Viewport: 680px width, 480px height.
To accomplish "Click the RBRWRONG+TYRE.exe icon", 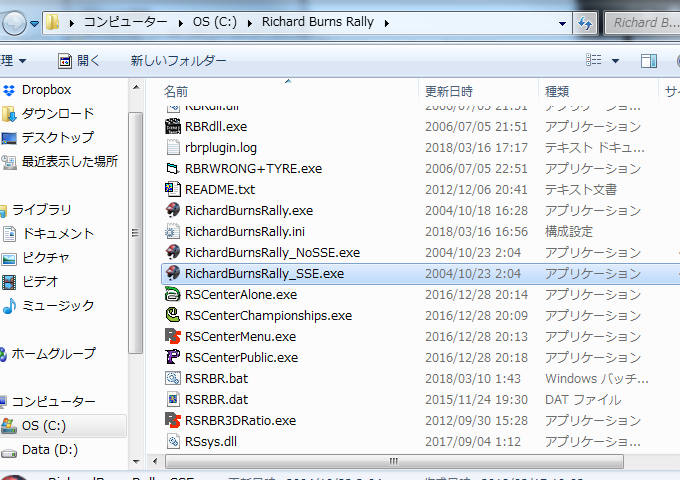I will point(173,168).
